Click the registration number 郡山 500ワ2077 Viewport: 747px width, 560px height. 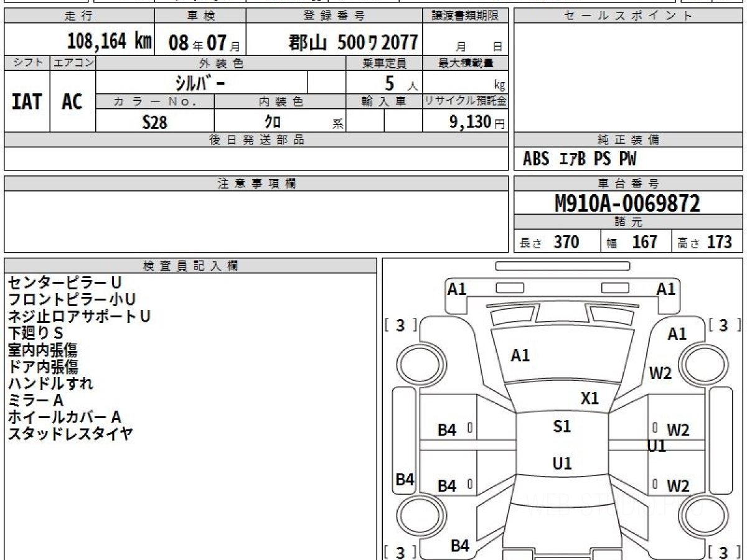353,42
